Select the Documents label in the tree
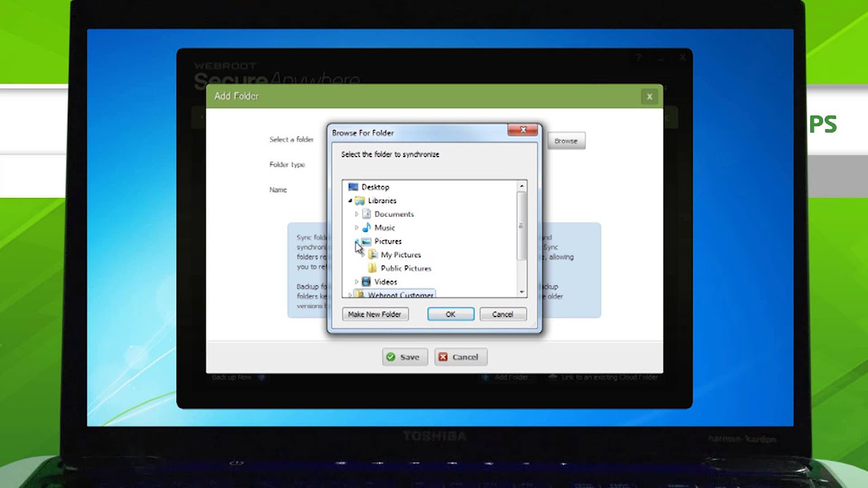This screenshot has width=868, height=488. (394, 214)
